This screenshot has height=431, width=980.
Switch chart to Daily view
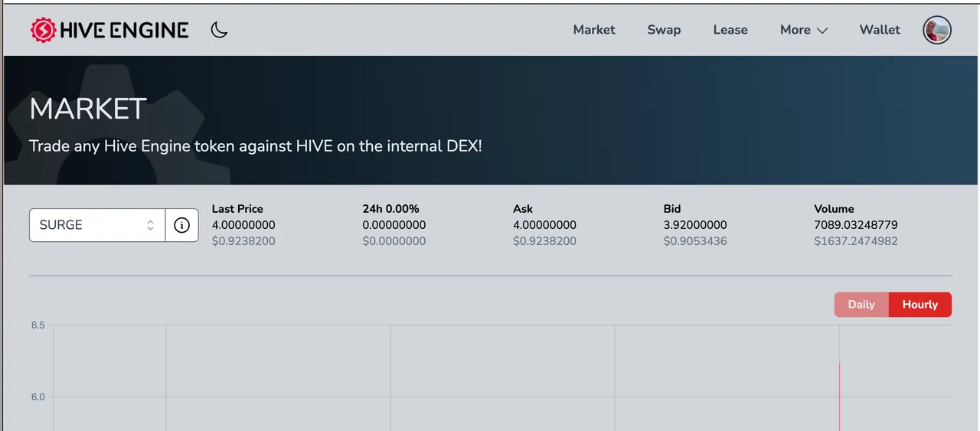(861, 305)
